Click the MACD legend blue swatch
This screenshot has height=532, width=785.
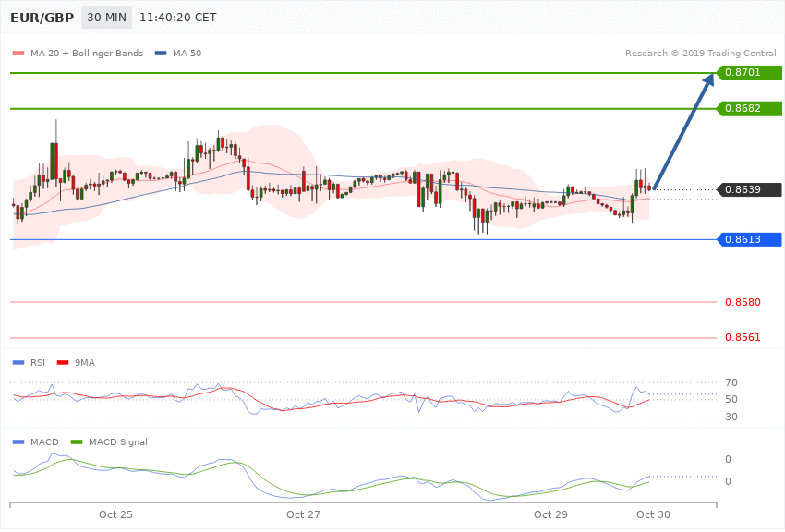18,442
